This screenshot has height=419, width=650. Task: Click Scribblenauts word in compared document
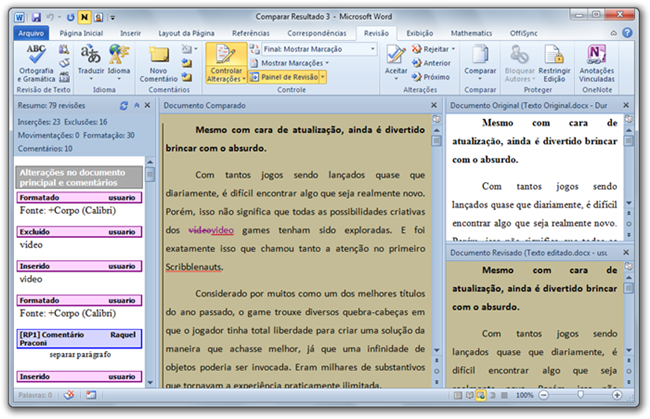coord(193,267)
